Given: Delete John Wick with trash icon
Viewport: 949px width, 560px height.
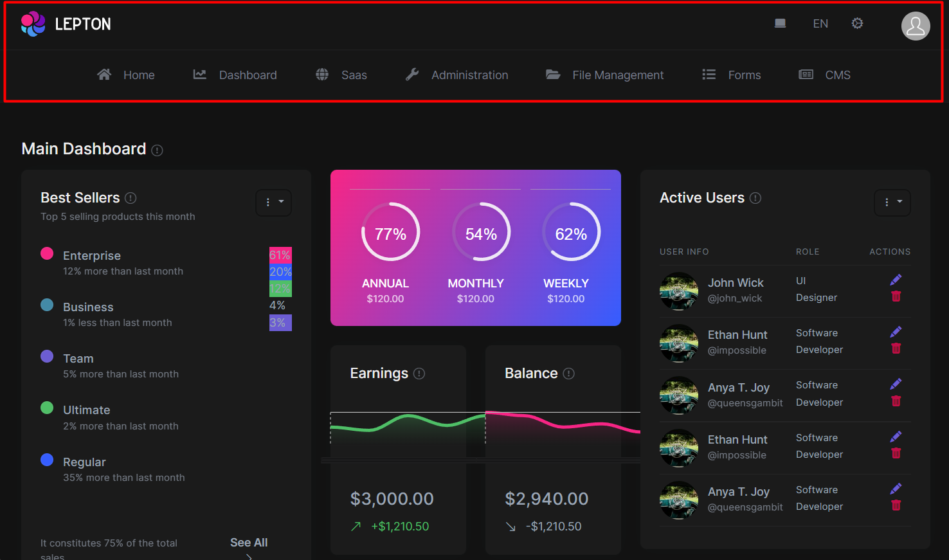Looking at the screenshot, I should click(x=896, y=296).
